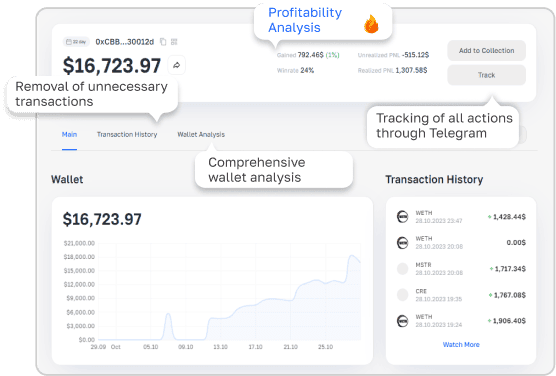This screenshot has width=556, height=376.
Task: Click the MSTR token placeholder icon
Action: coord(402,269)
